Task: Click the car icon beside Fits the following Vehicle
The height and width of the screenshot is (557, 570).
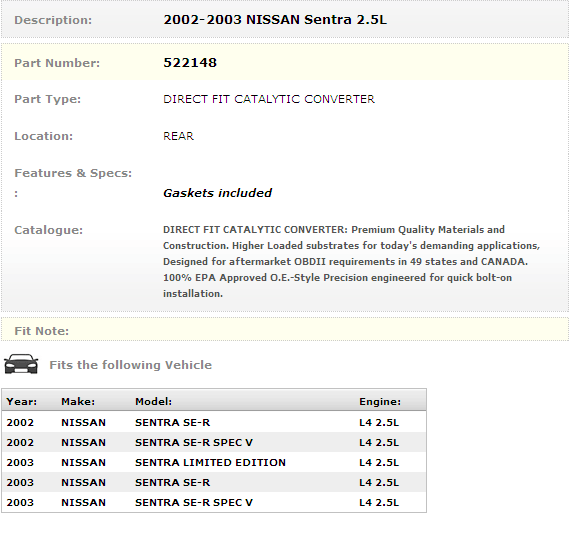Action: (x=21, y=364)
